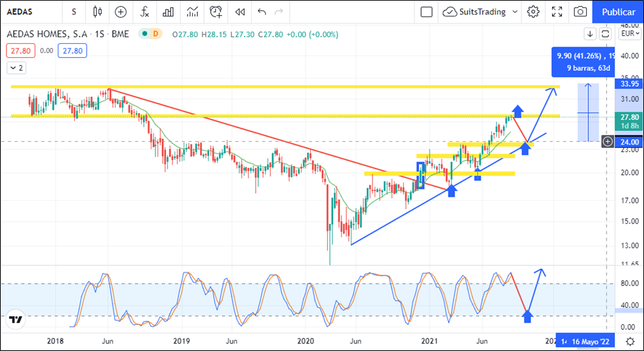
Task: Click the Publicar button
Action: coord(618,12)
